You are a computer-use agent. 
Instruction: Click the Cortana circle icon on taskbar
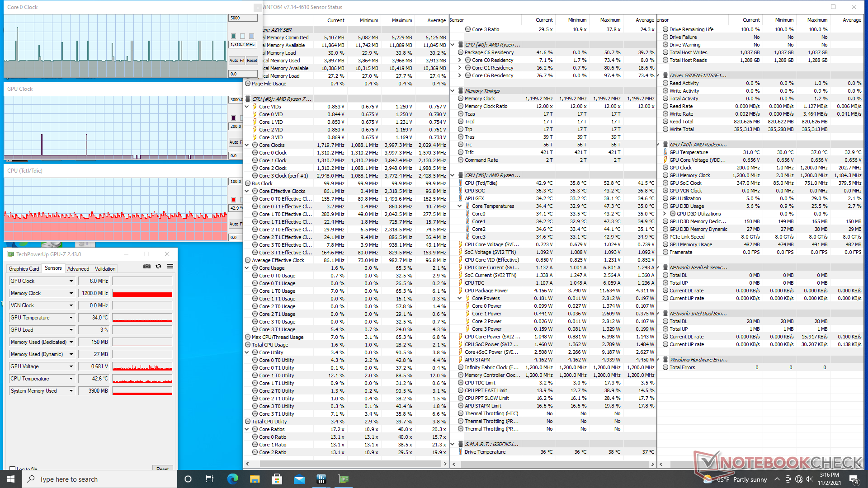click(x=188, y=479)
